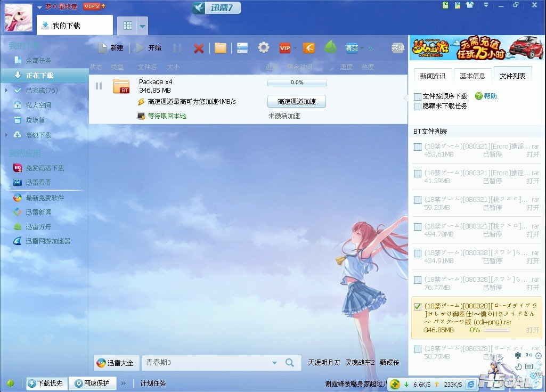Open 最新免费软件 in sidebar

point(45,198)
